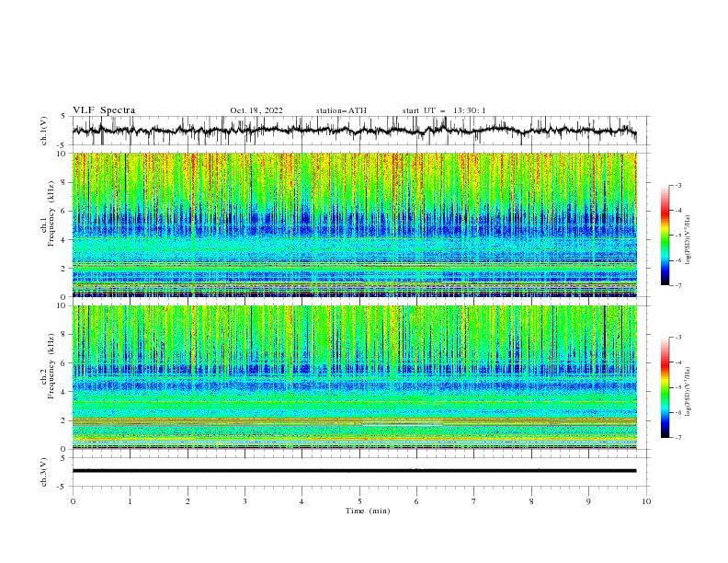Click time axis tick label "9"

pos(588,501)
